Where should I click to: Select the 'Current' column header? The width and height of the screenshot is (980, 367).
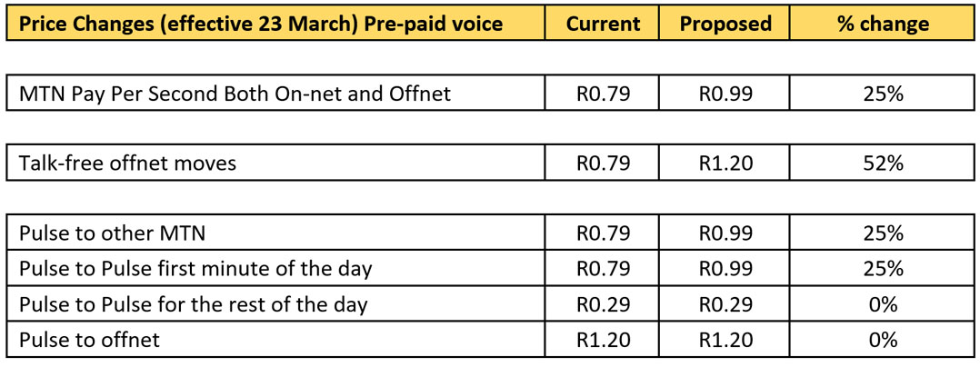coord(602,24)
